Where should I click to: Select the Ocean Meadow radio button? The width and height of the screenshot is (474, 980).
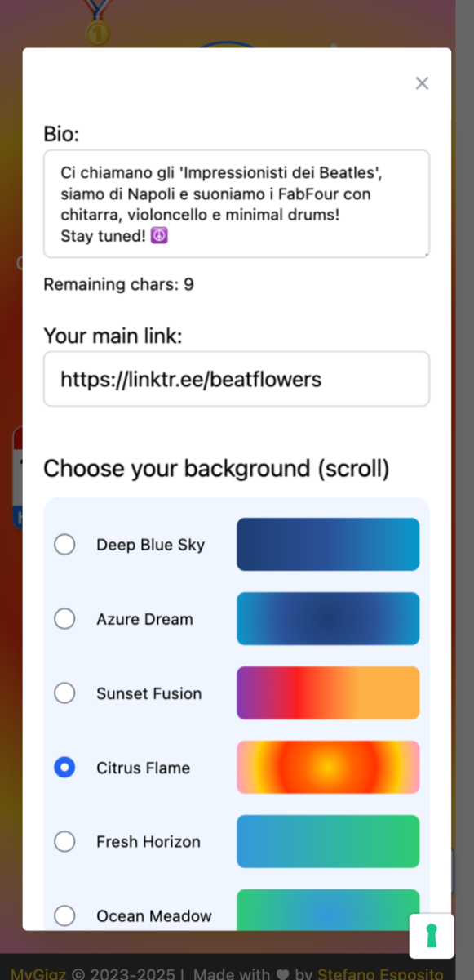(64, 915)
